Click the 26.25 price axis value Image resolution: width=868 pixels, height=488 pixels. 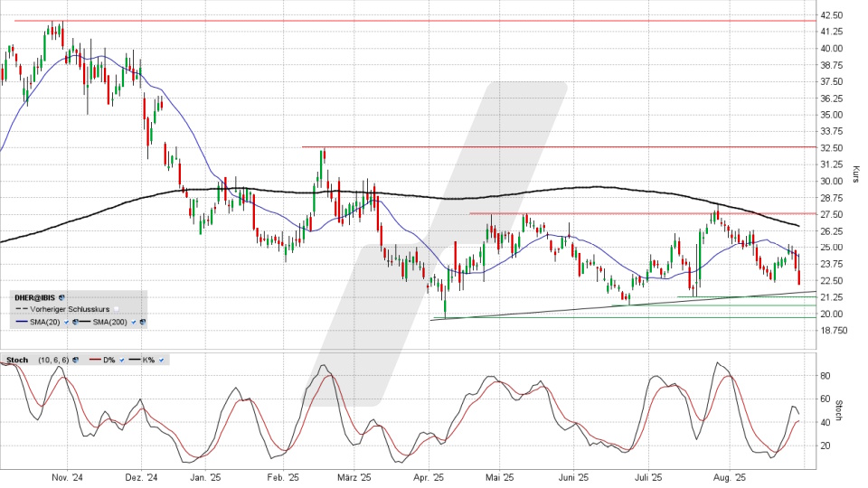(x=832, y=230)
